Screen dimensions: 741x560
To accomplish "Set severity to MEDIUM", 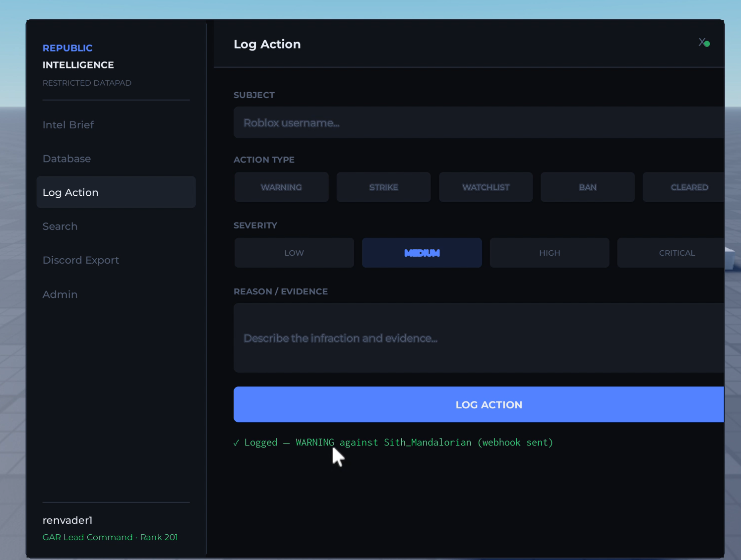I will (x=422, y=253).
